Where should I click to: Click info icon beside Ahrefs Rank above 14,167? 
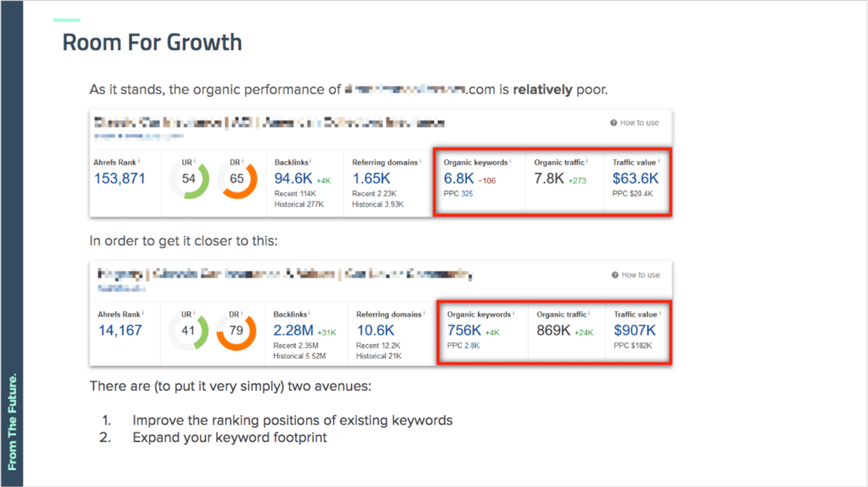(144, 314)
